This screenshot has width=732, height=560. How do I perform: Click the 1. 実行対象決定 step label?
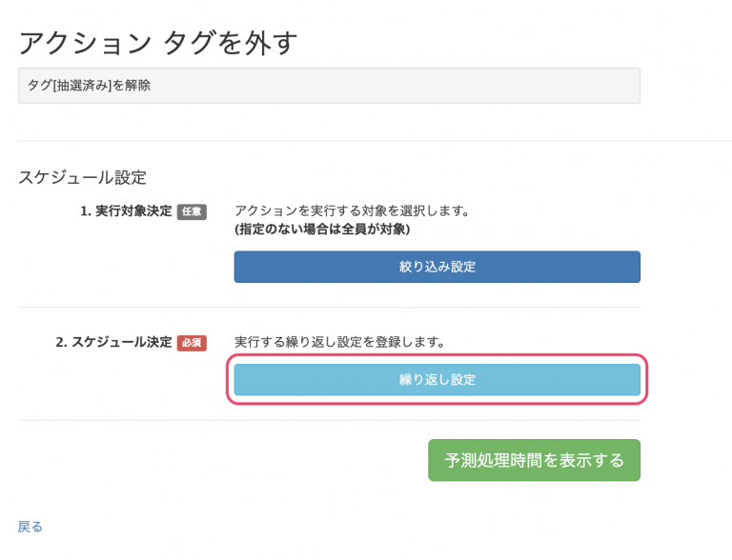coord(126,210)
